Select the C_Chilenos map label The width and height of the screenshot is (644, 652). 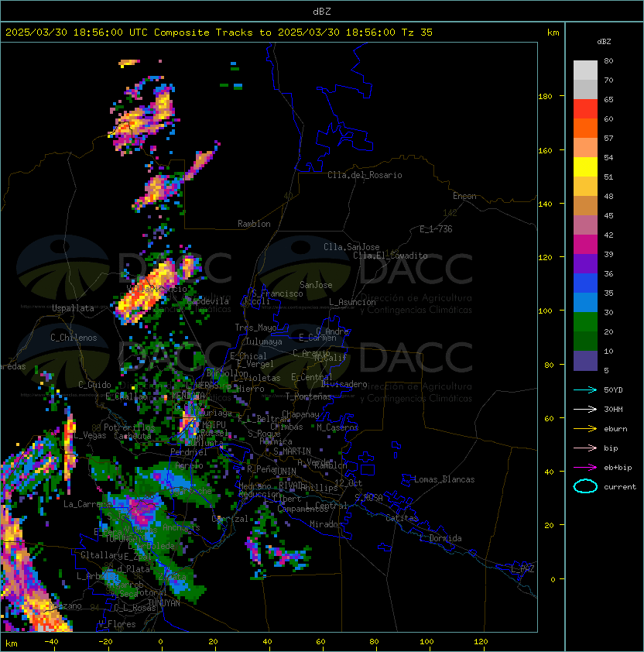pos(74,338)
